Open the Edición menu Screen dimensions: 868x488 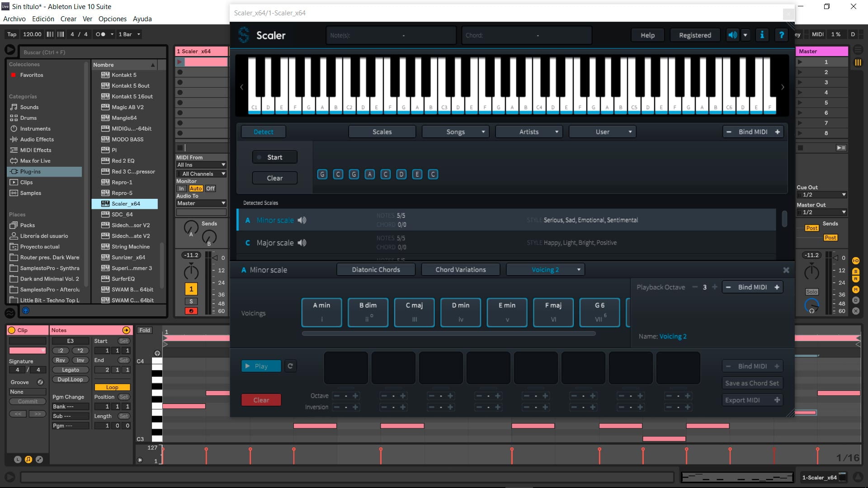click(43, 19)
